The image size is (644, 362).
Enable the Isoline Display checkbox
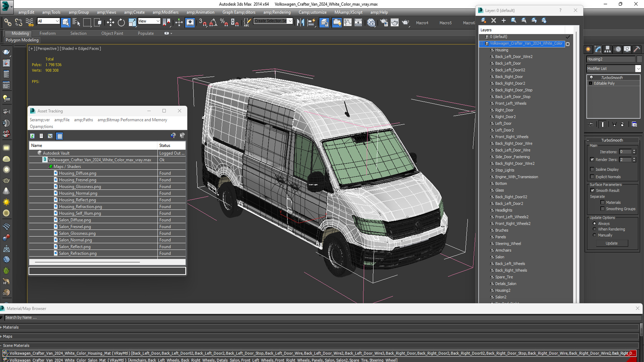[592, 169]
